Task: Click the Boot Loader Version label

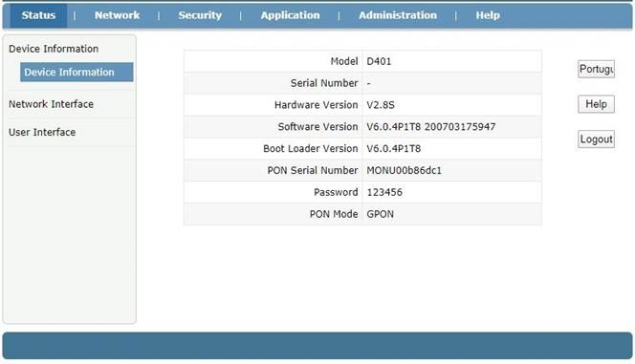Action: tap(311, 149)
